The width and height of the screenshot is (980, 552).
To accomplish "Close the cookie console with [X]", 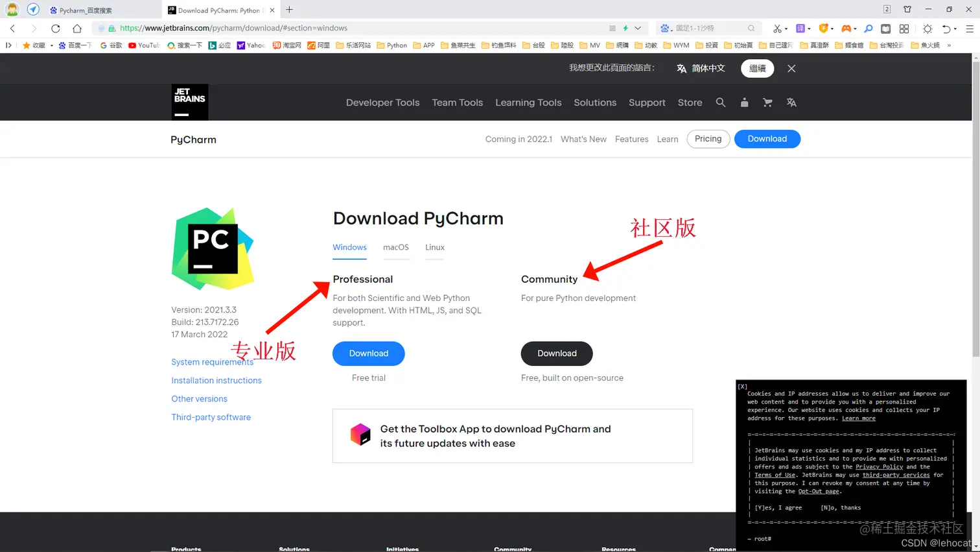I will point(743,387).
